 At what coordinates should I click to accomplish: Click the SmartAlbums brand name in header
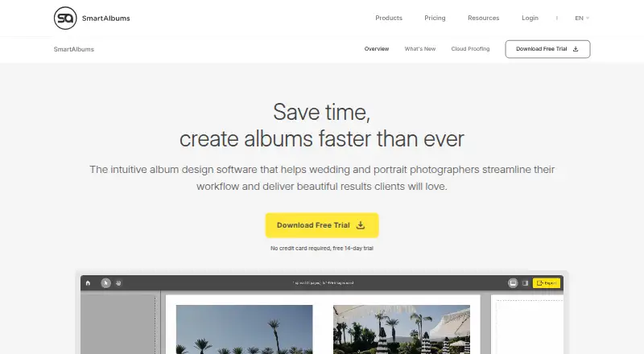[106, 18]
